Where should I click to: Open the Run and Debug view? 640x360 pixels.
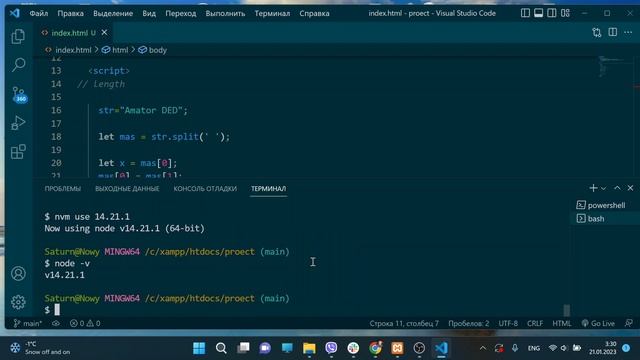[18, 122]
